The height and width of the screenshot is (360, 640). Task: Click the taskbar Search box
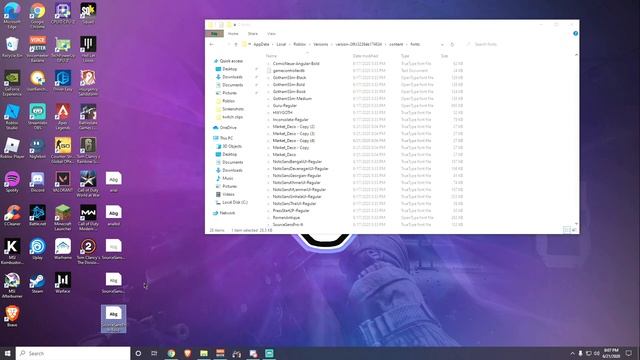point(73,353)
